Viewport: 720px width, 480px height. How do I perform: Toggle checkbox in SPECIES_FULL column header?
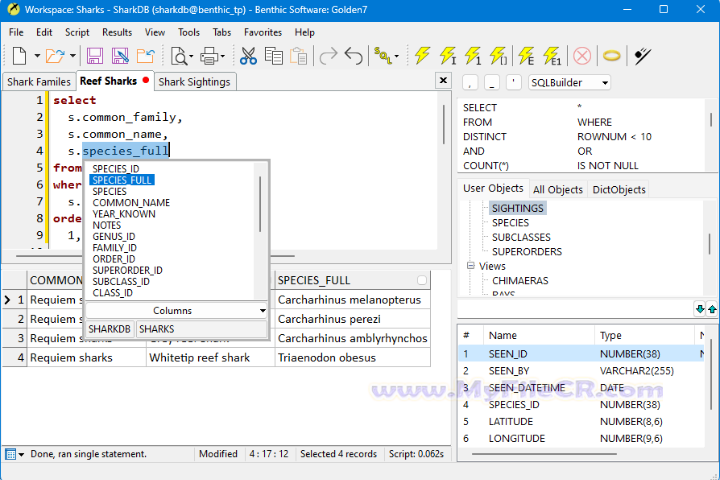pos(422,281)
